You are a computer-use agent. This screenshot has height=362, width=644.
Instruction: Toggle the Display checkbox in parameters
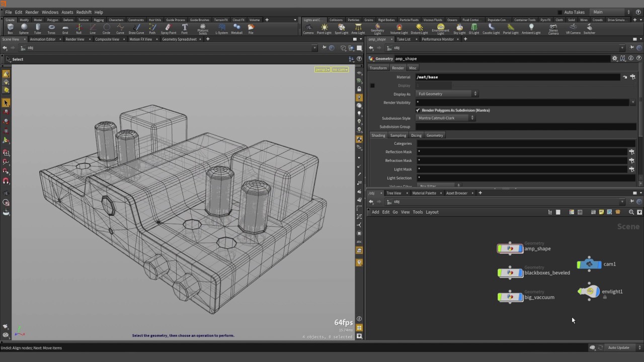pos(372,85)
